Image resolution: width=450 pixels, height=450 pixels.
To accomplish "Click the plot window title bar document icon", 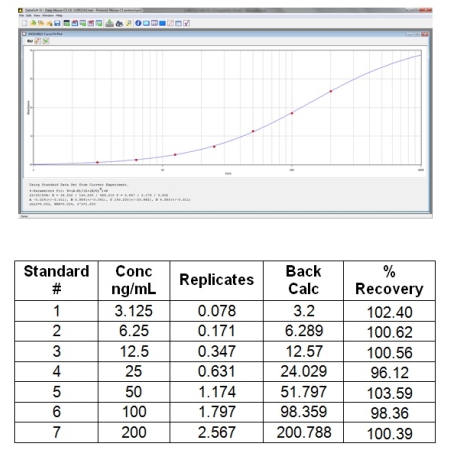I will [x=24, y=34].
